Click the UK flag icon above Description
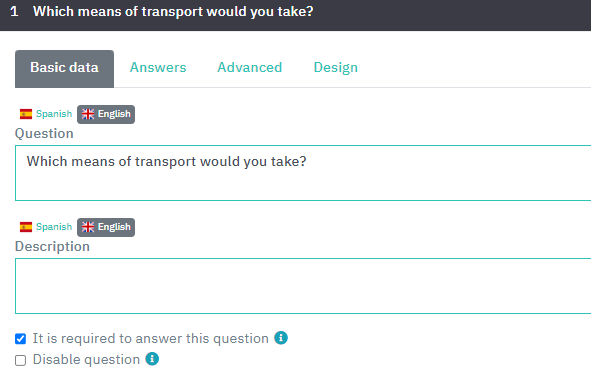The image size is (591, 385). pos(88,227)
